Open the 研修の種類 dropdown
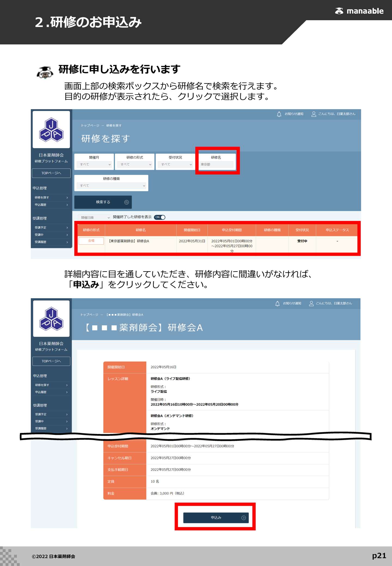This screenshot has width=392, height=566. point(111,186)
